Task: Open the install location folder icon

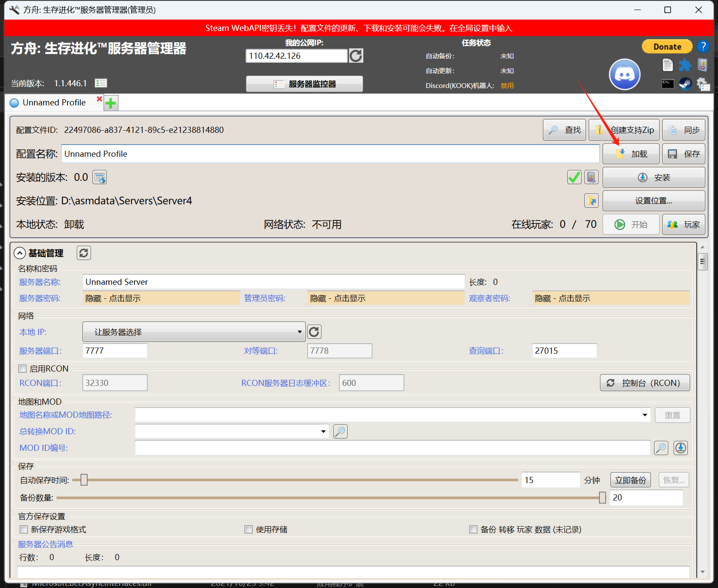Action: 591,201
